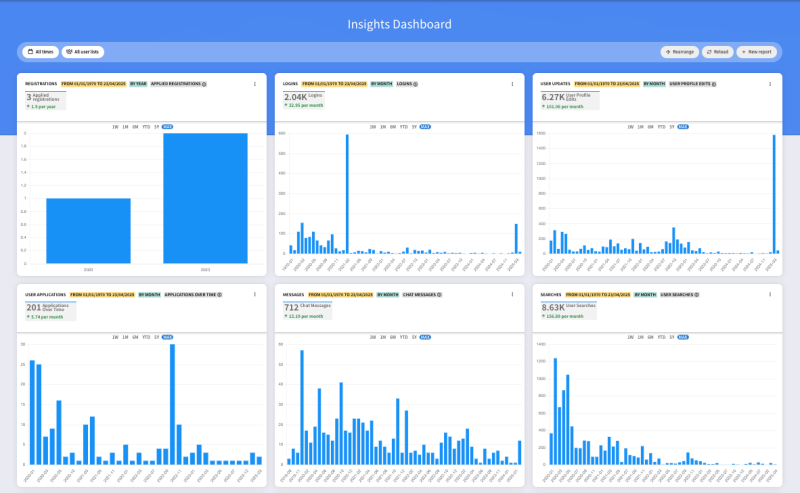Viewport: 800px width, 493px height.
Task: Click BY MONTH tag on Searches card
Action: pos(645,294)
